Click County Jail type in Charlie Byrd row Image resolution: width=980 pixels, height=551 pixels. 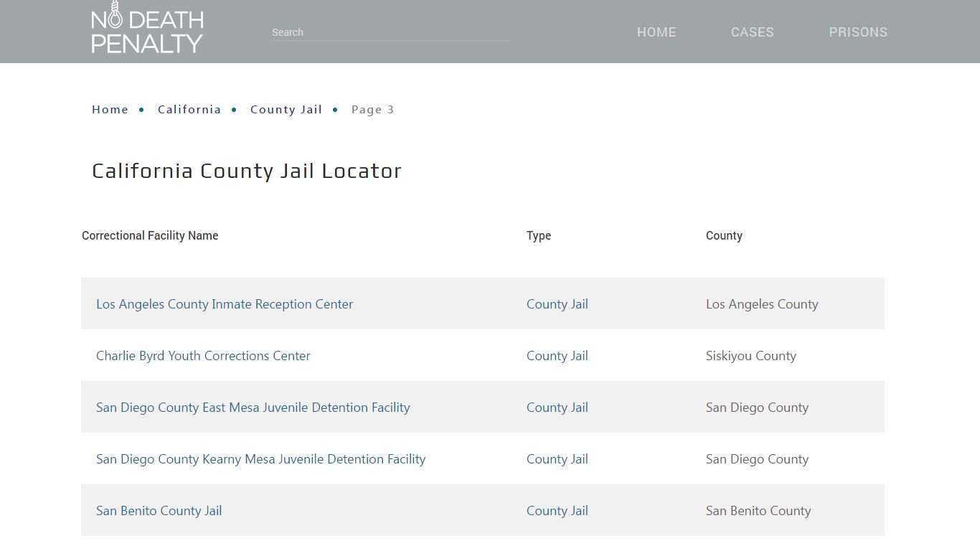coord(557,356)
